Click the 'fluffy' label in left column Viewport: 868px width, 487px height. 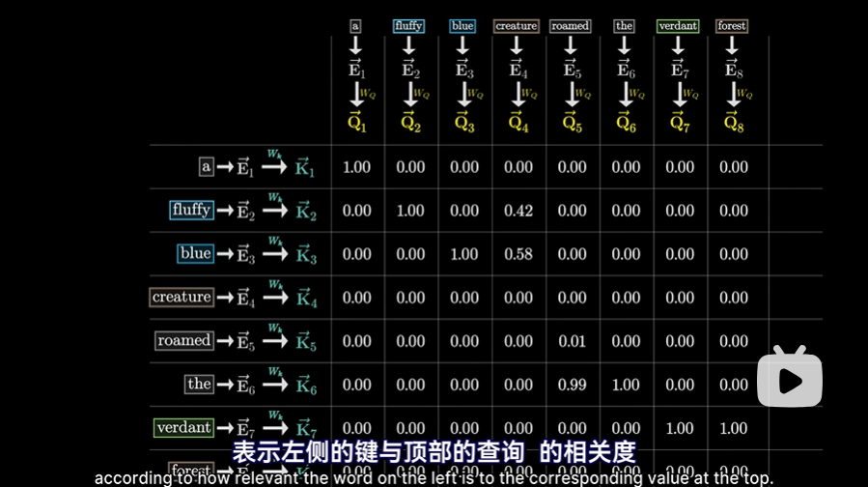pos(190,210)
